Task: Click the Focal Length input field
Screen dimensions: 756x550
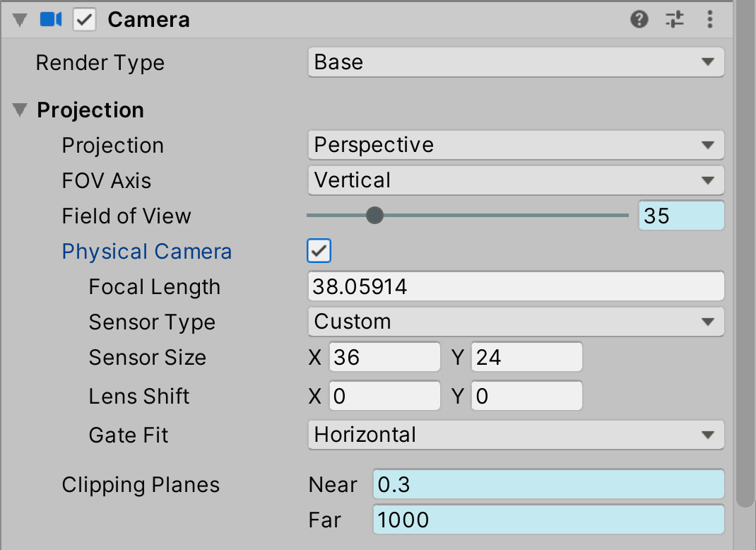Action: point(516,286)
